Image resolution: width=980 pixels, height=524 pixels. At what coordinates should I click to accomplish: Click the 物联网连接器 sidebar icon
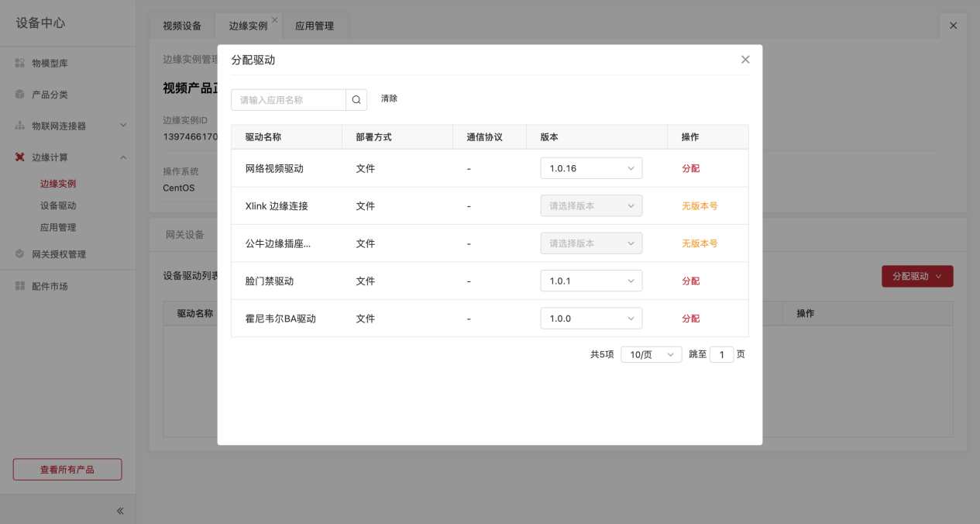[20, 126]
